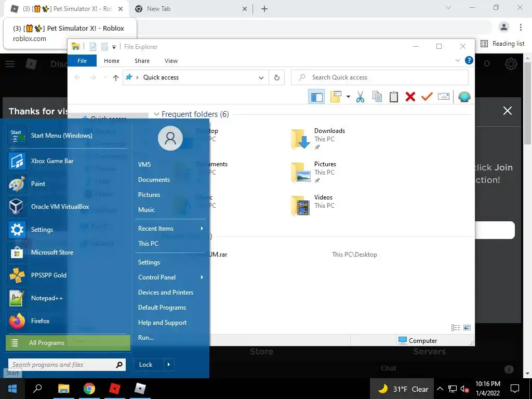The image size is (532, 399).
Task: Open Google Chrome from the taskbar
Action: 89,389
